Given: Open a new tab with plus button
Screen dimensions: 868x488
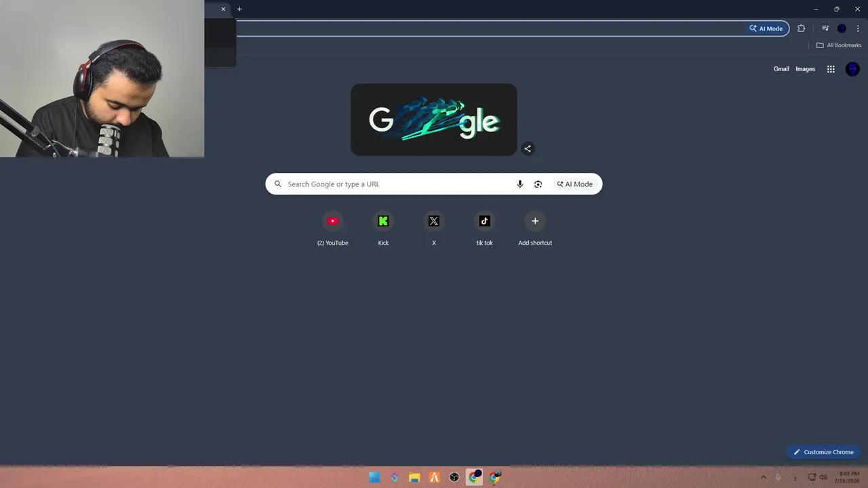Looking at the screenshot, I should 239,9.
